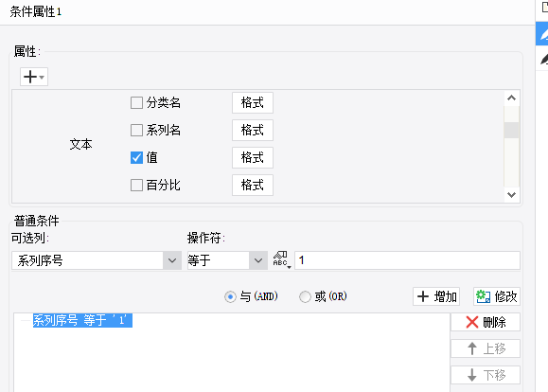Click the 增加 add condition button
The image size is (548, 392).
pos(436,296)
